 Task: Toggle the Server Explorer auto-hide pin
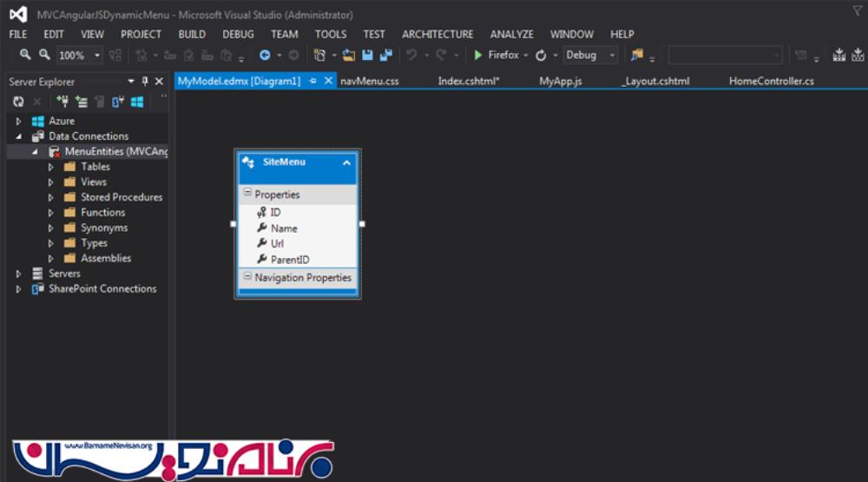(145, 82)
